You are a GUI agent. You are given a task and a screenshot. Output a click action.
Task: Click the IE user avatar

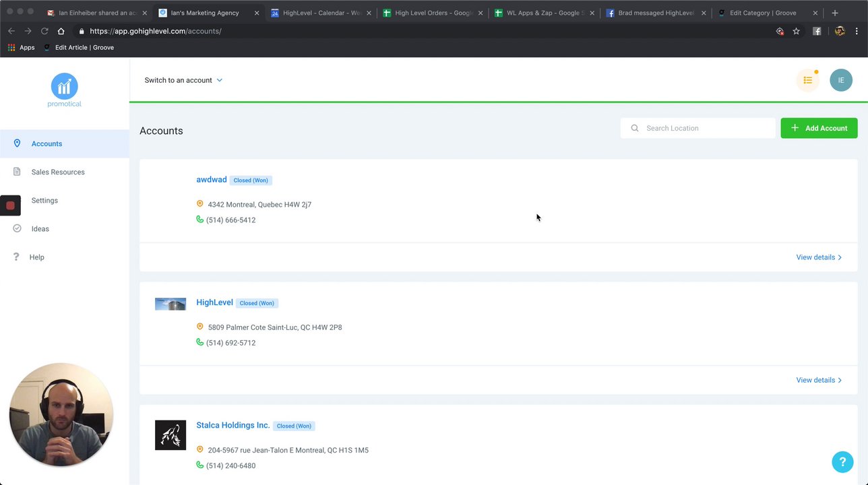point(841,80)
